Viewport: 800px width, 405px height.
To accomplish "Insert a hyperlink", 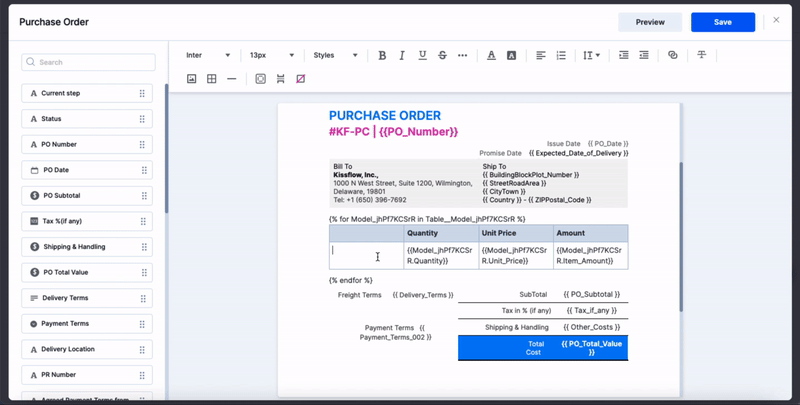I will coord(673,56).
